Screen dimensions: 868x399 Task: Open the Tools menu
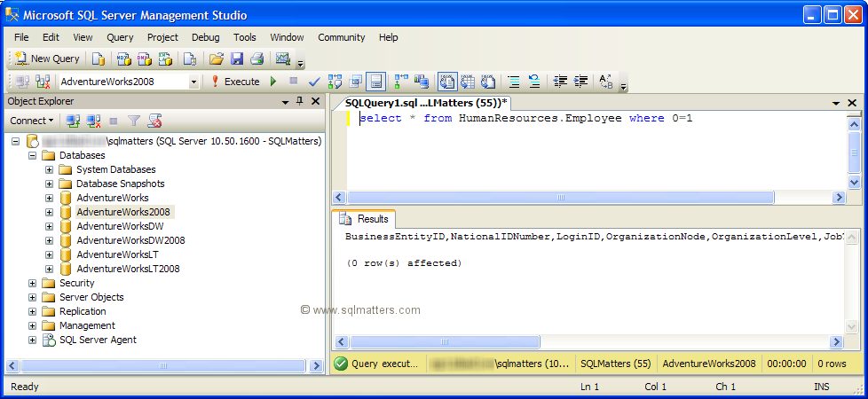245,37
